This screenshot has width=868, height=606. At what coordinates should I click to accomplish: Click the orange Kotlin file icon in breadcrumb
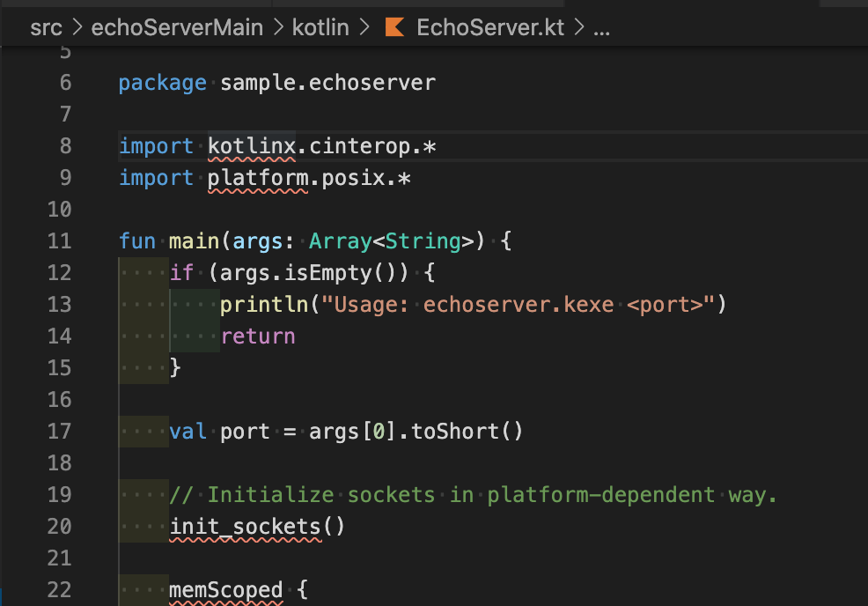click(x=394, y=27)
